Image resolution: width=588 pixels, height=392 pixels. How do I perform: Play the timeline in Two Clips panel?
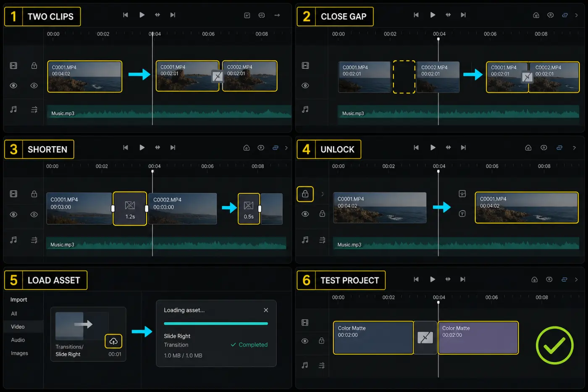coord(142,15)
